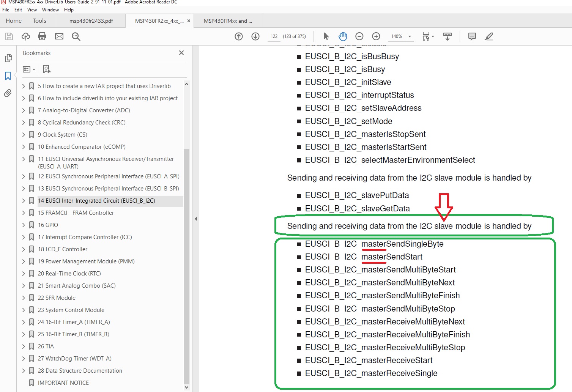This screenshot has height=392, width=572.
Task: Open bookmark 12 EUSCI_A_SPI
Action: pos(109,176)
